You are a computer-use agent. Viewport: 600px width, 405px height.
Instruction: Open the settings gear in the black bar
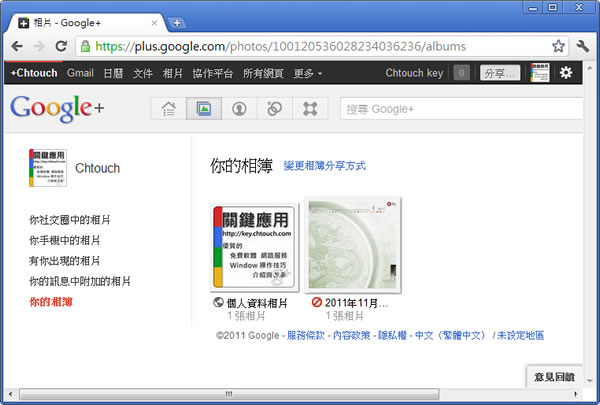pyautogui.click(x=566, y=72)
